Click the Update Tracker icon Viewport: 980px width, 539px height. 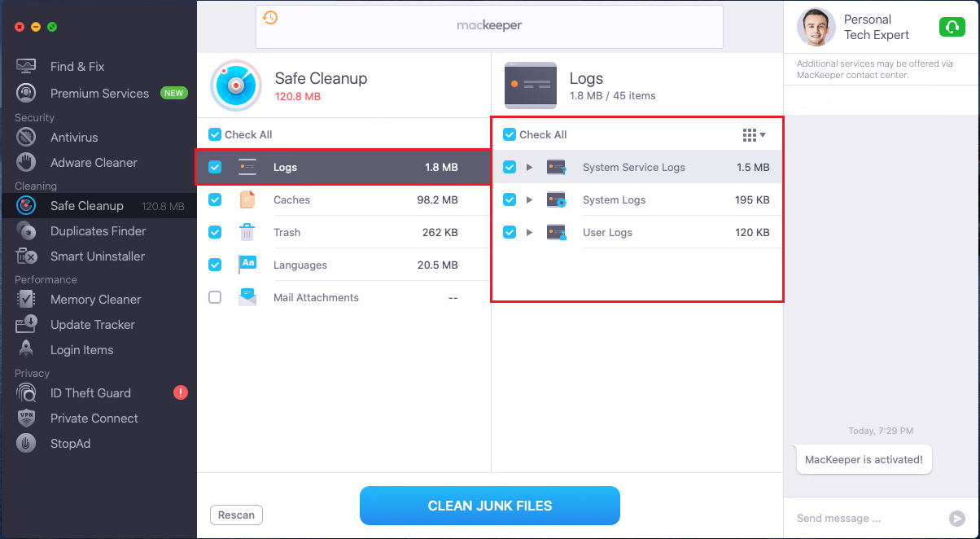[x=26, y=325]
